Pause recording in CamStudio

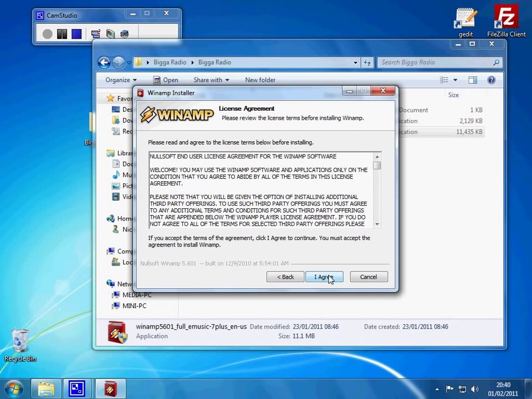click(x=62, y=34)
